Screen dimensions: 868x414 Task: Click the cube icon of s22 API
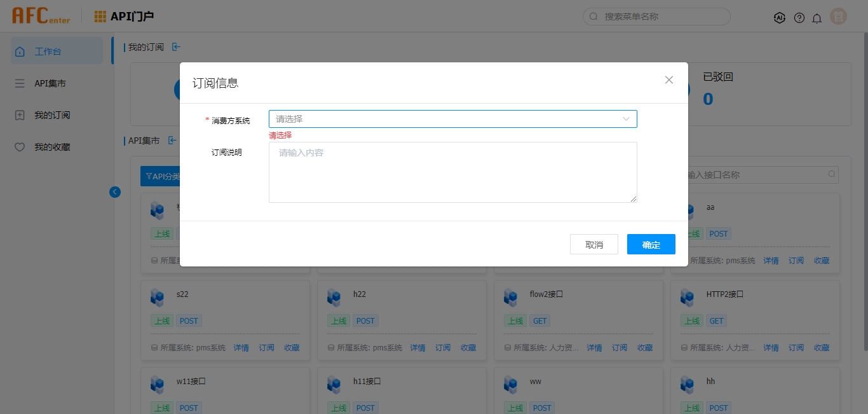click(x=157, y=297)
